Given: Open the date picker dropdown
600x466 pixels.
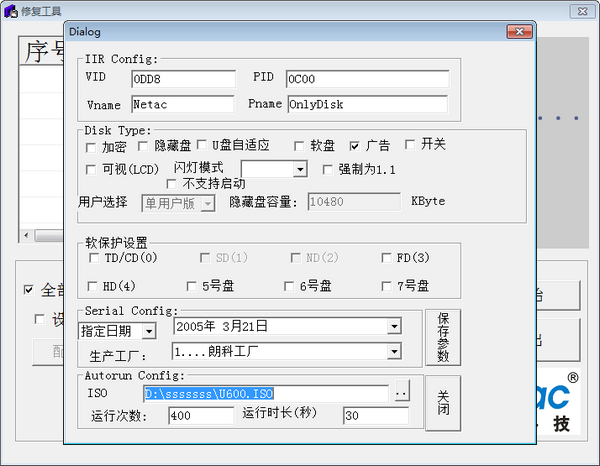Looking at the screenshot, I should [394, 326].
